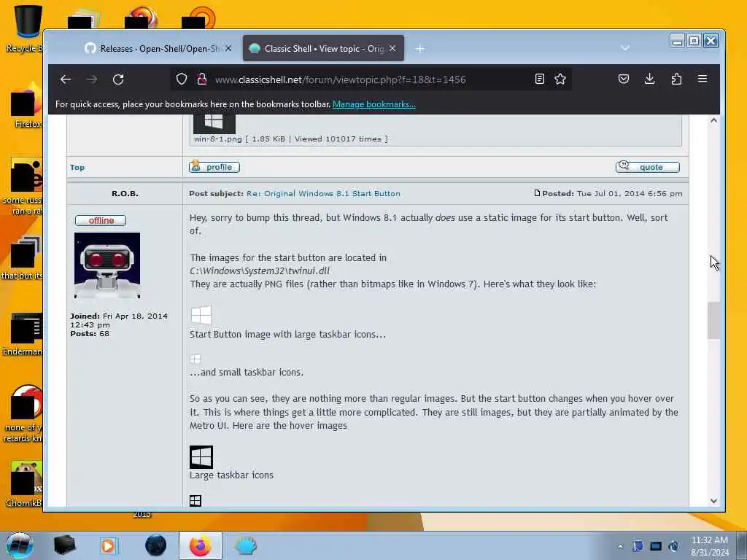Open Firefox desktop shortcut

pyautogui.click(x=27, y=106)
